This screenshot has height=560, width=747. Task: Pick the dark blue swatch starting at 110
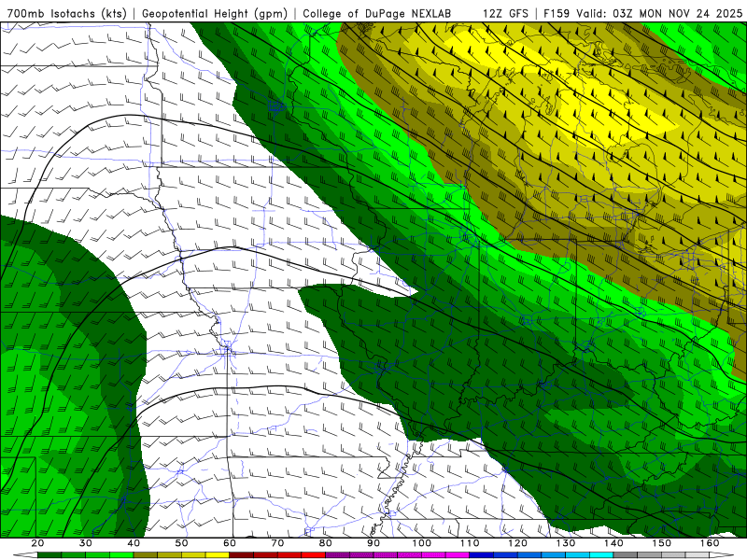point(482,555)
